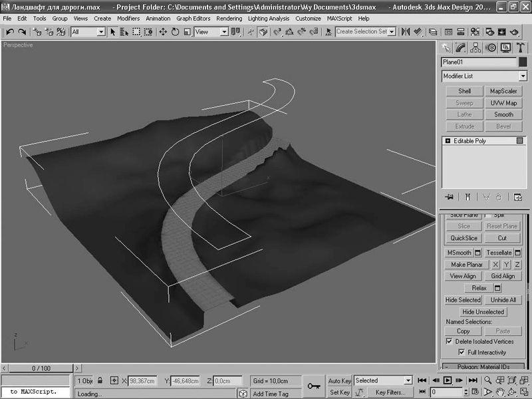Open the Rendering menu
The height and width of the screenshot is (399, 532).
tap(229, 19)
